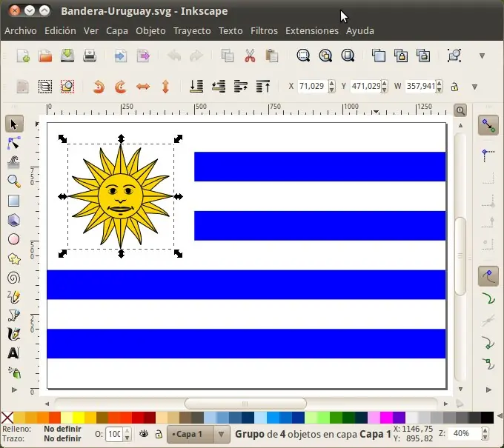
Task: Click the Print document icon
Action: point(90,56)
